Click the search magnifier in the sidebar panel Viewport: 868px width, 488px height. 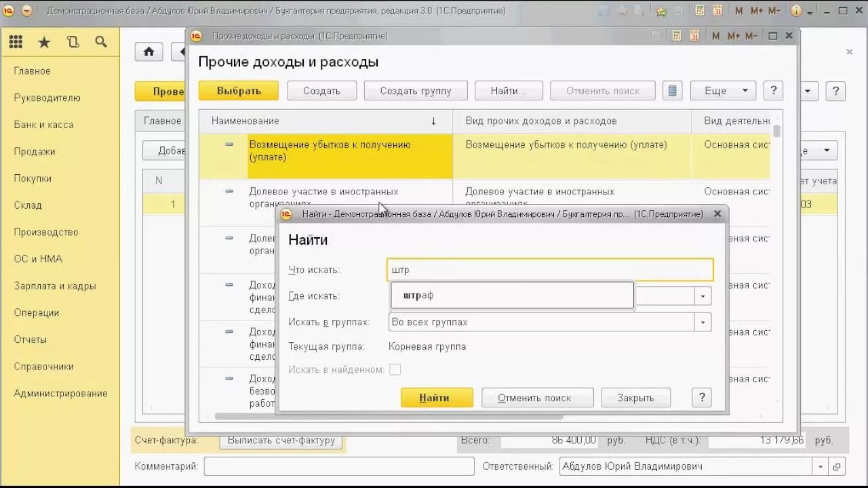point(101,43)
